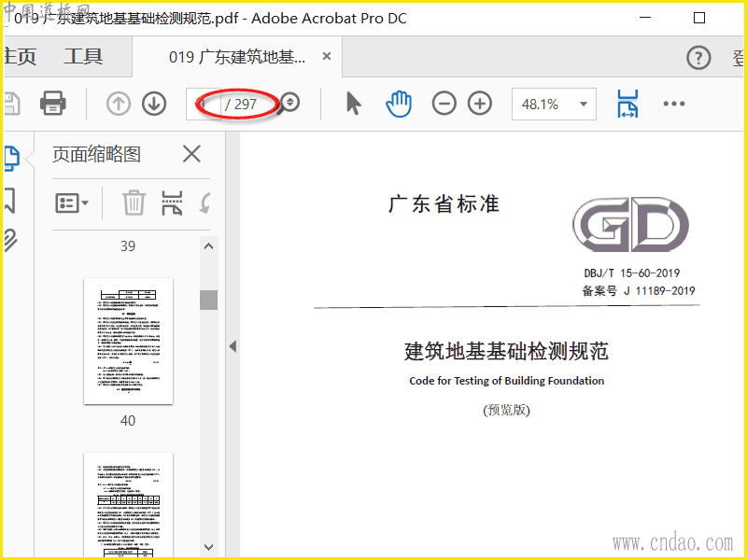This screenshot has height=560, width=747.
Task: Minimize the Acrobat window
Action: [645, 18]
